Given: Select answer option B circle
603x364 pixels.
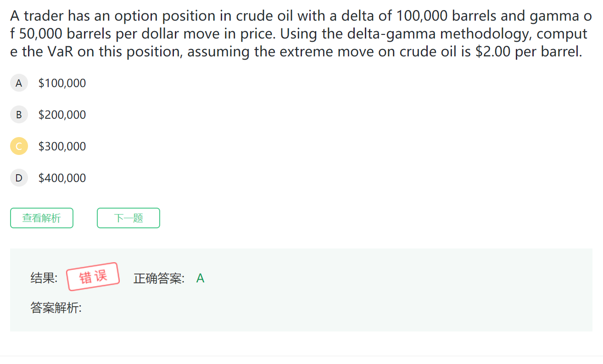Looking at the screenshot, I should point(19,115).
